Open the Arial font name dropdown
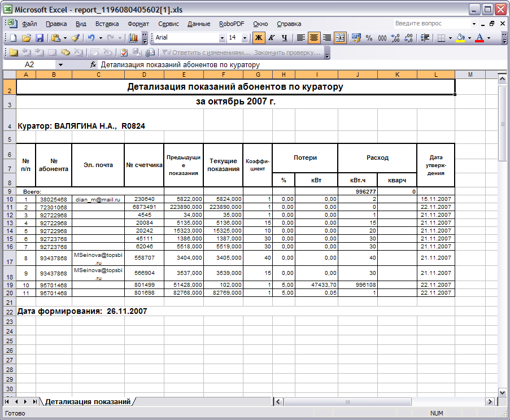 pyautogui.click(x=222, y=38)
